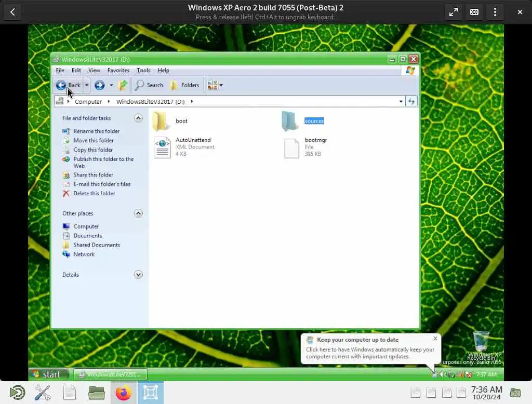
Task: Open the Views dropdown arrow
Action: [221, 85]
